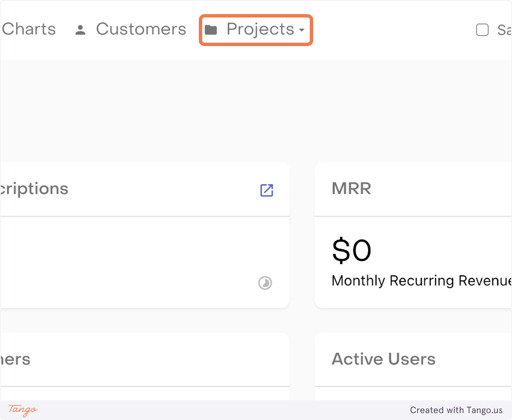Click the Tango logo in the footer
Image resolution: width=512 pixels, height=420 pixels.
[23, 410]
